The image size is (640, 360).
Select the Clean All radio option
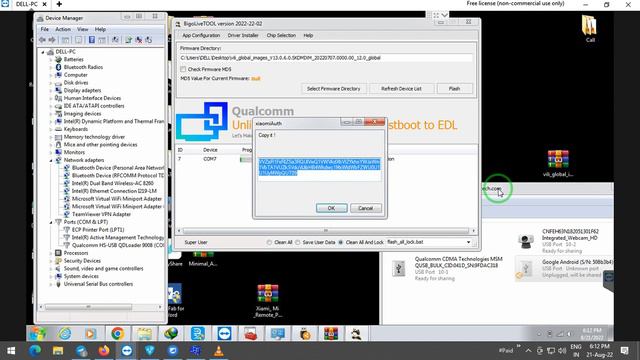tap(269, 242)
